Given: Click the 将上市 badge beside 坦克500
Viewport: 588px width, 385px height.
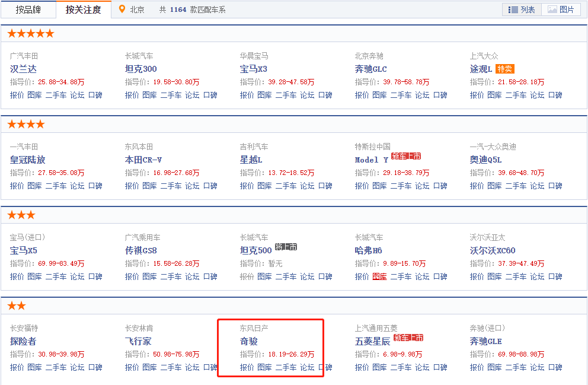Looking at the screenshot, I should tap(286, 247).
